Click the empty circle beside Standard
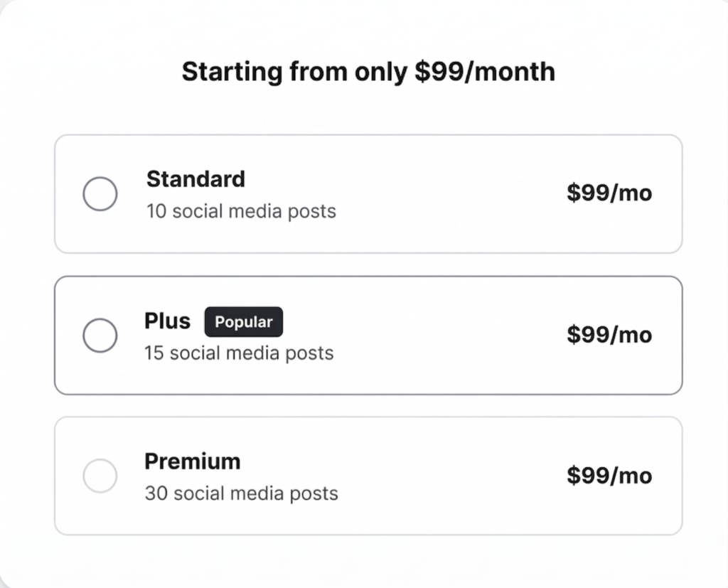728x588 pixels. click(x=100, y=194)
